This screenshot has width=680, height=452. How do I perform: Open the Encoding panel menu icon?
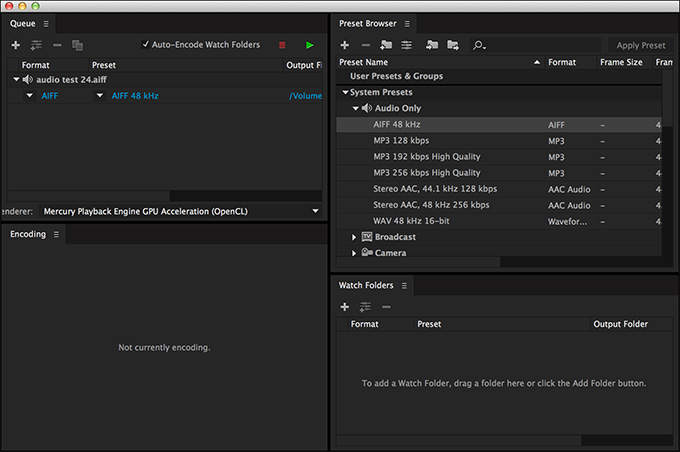click(56, 234)
